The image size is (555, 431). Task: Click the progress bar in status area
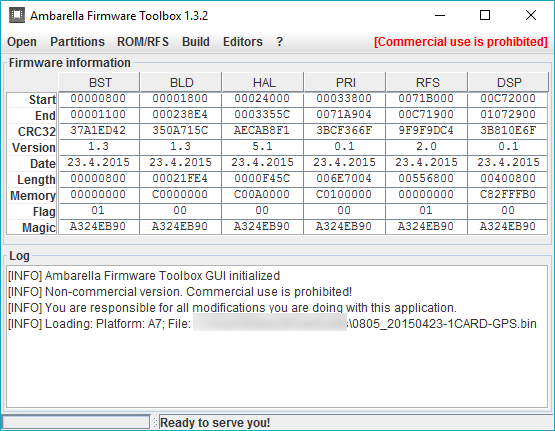[x=76, y=422]
